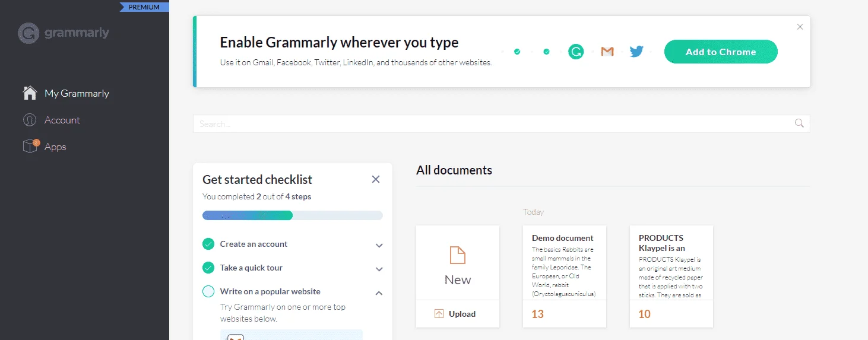Expand the Take a quick tour chevron
The width and height of the screenshot is (868, 340).
click(379, 269)
